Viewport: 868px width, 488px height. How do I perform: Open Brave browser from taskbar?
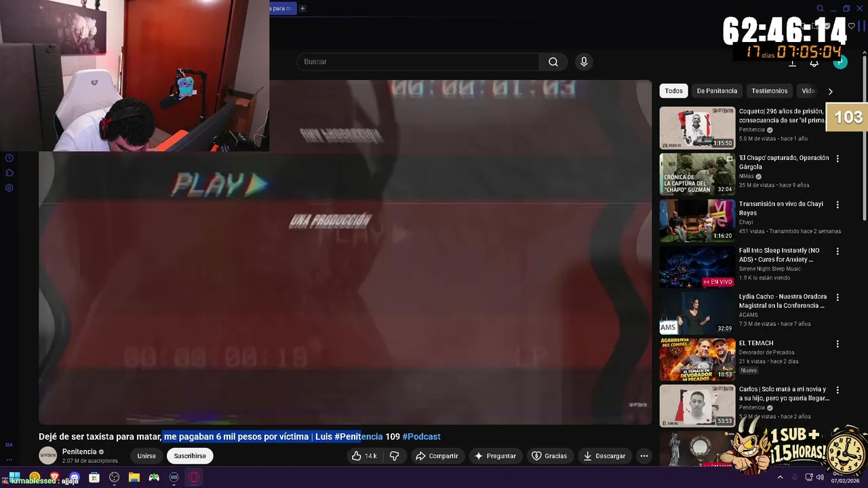tap(54, 477)
